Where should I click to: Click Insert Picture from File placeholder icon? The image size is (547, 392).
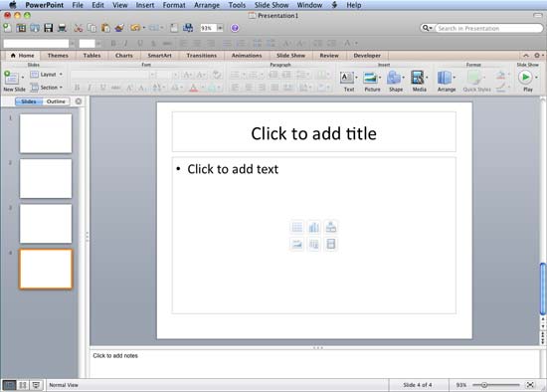[297, 244]
